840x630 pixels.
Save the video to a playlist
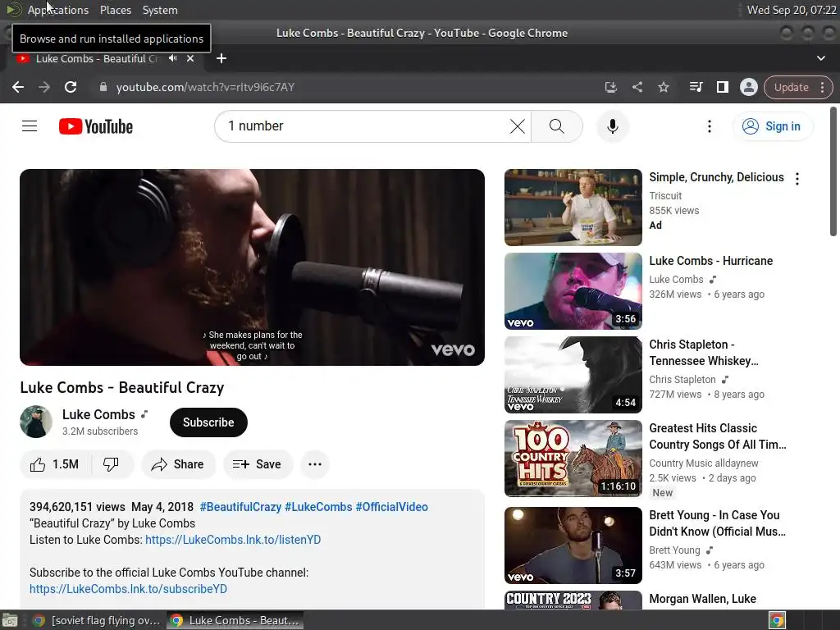pos(258,464)
